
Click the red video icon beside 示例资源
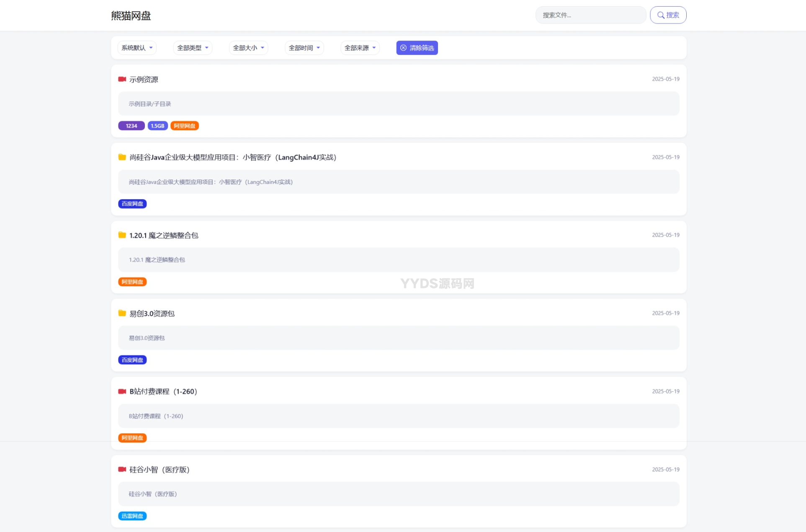pos(122,79)
